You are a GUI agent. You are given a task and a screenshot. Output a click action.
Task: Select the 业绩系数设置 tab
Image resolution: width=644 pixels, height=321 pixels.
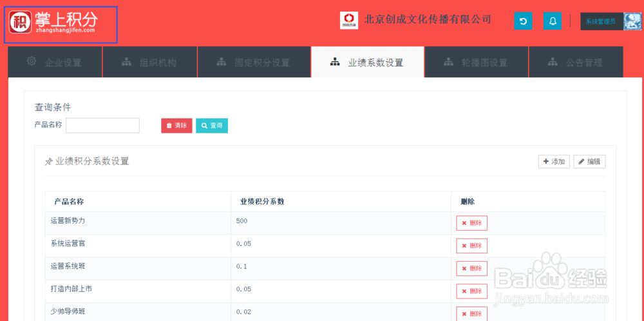click(x=368, y=62)
